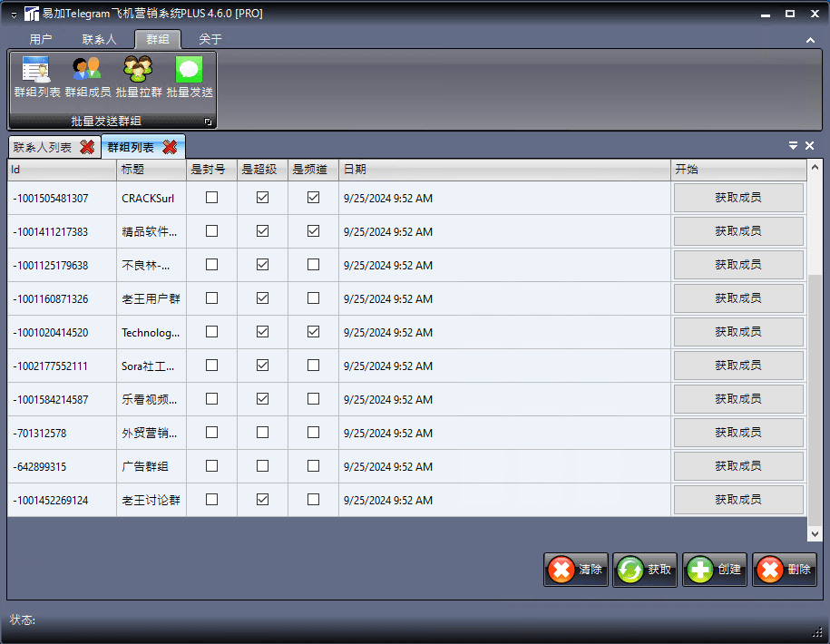Click 获取成员 for the CRACKSurl row
The height and width of the screenshot is (644, 830).
[738, 198]
